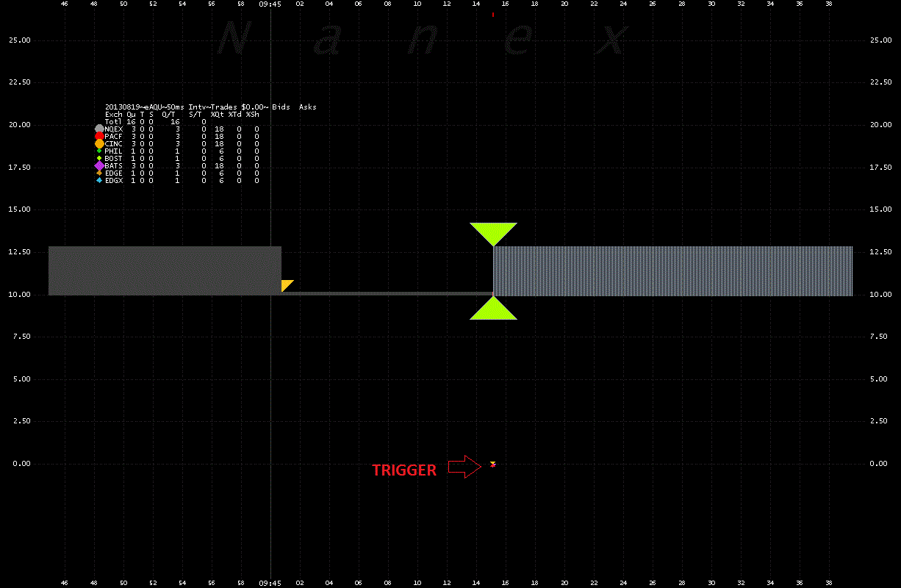Select the BOST exchange label
Screen dimensions: 901x588
pos(114,158)
